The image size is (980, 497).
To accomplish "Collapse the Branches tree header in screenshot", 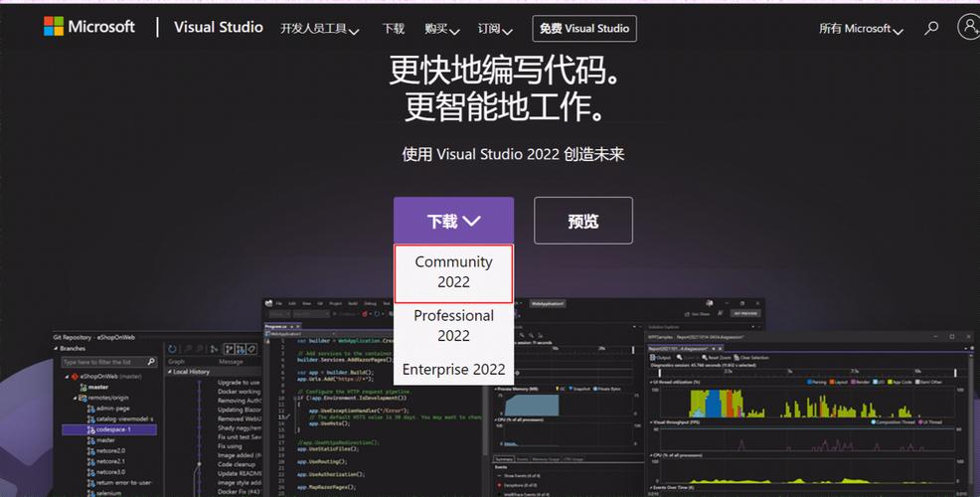I will 56,348.
